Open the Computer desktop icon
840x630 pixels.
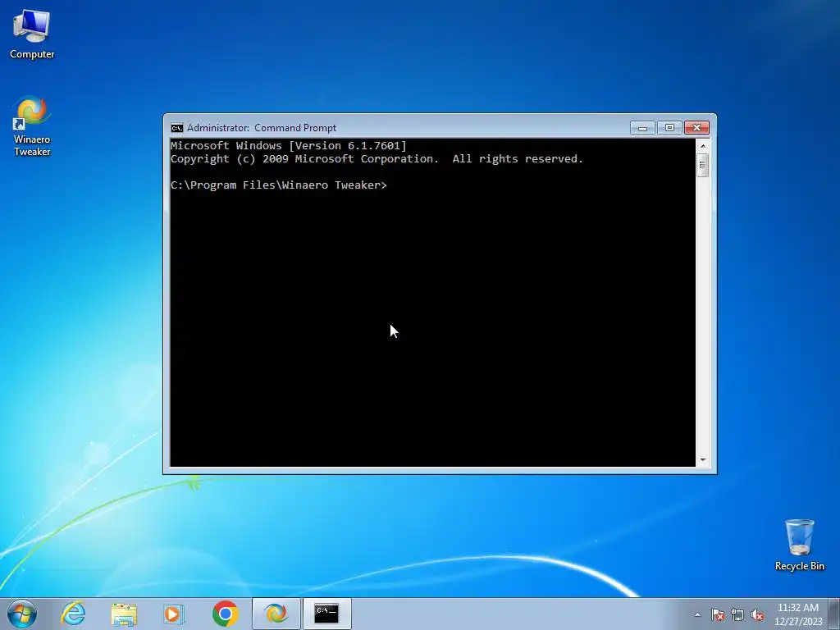(x=32, y=34)
